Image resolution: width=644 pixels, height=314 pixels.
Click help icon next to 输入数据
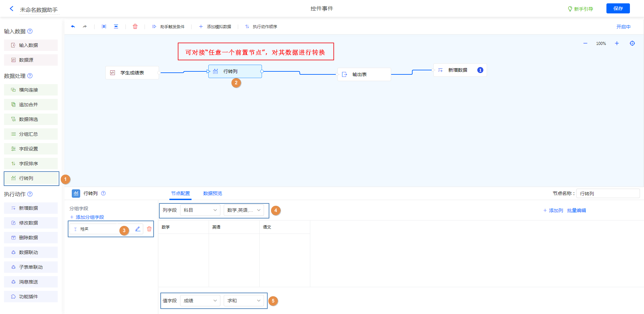(30, 31)
